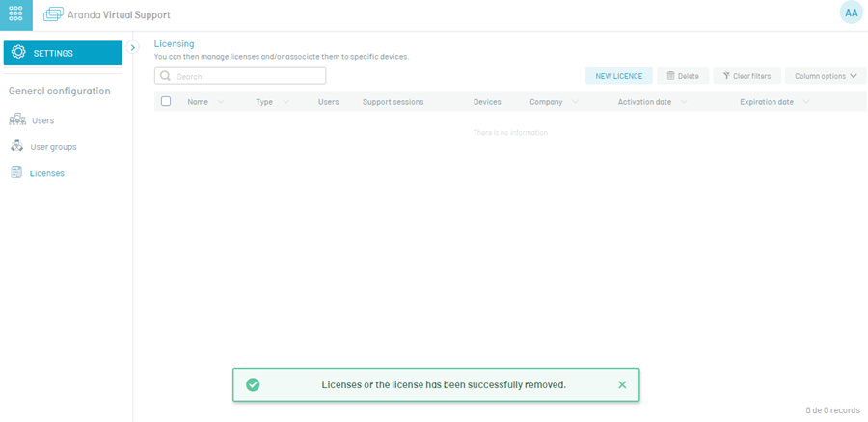The width and height of the screenshot is (868, 422).
Task: Select the SETTINGS sidebar tab
Action: [63, 53]
